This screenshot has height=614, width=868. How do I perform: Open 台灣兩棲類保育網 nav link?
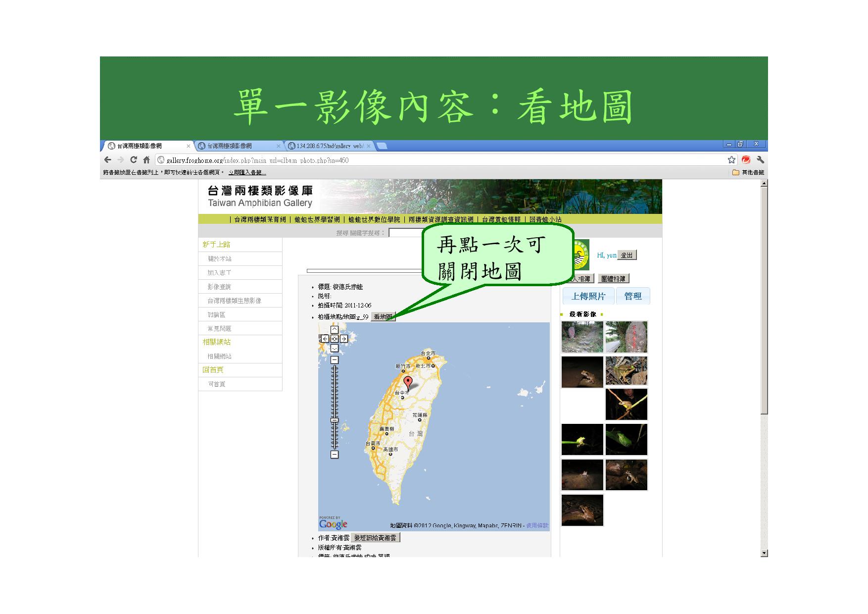pyautogui.click(x=260, y=219)
